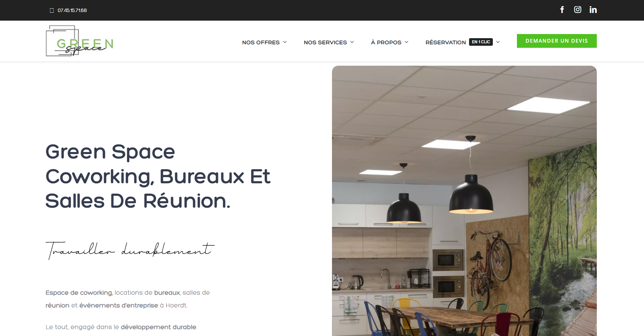Expand the À Propos chevron

[x=406, y=42]
